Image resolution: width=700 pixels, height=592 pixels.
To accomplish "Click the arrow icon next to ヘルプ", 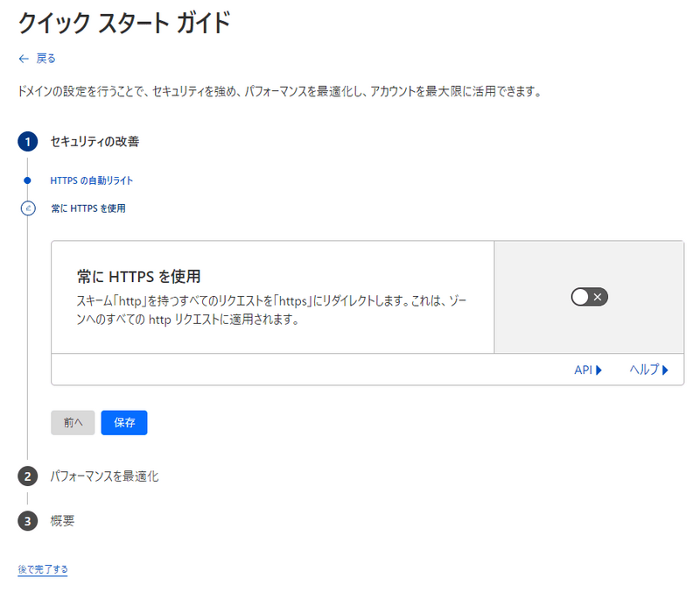I will coord(667,370).
